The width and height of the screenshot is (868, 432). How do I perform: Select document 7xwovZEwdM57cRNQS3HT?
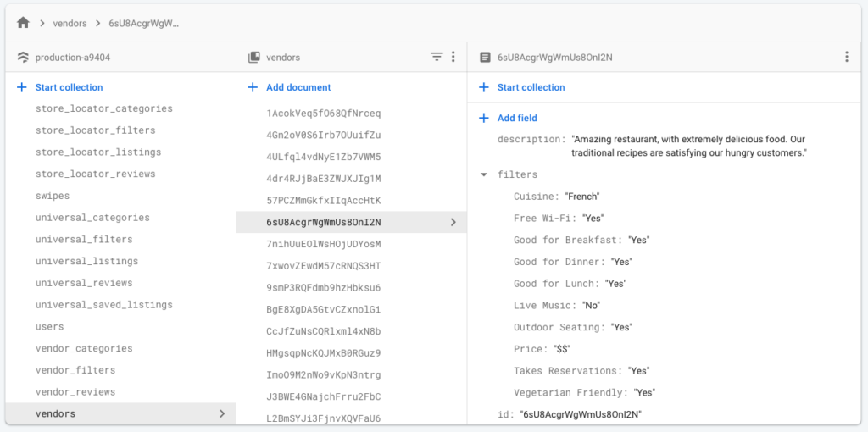pos(324,266)
